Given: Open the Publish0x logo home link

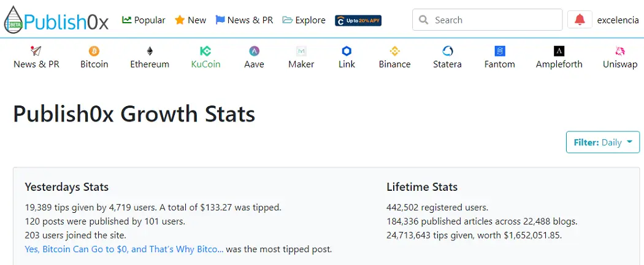Looking at the screenshot, I should pos(56,20).
